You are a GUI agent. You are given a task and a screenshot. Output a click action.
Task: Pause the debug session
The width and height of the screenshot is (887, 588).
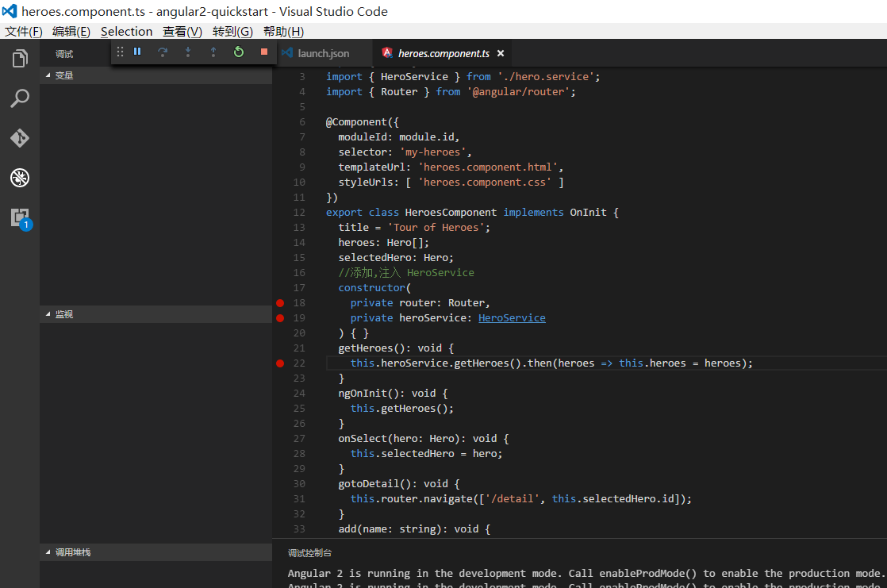point(137,52)
